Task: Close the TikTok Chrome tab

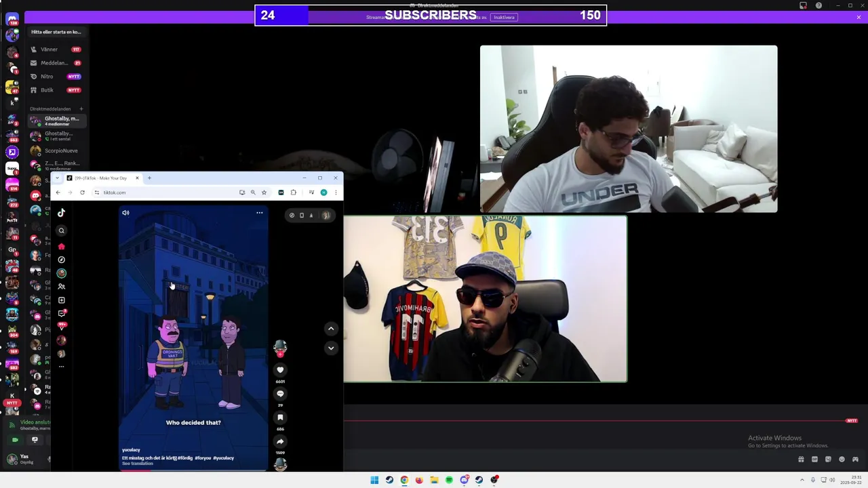Action: 137,178
